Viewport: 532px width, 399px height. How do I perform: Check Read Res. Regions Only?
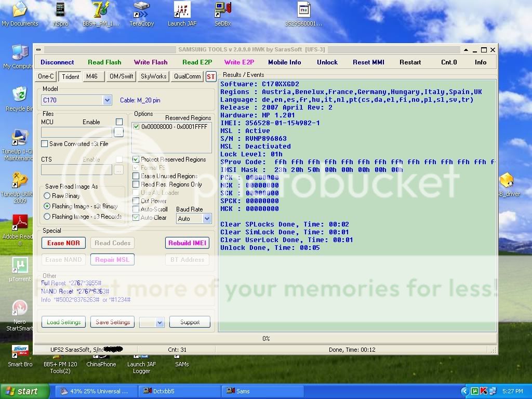click(136, 184)
